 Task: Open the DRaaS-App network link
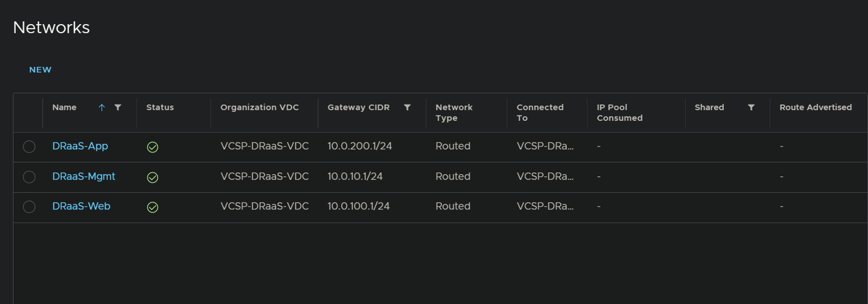click(80, 146)
